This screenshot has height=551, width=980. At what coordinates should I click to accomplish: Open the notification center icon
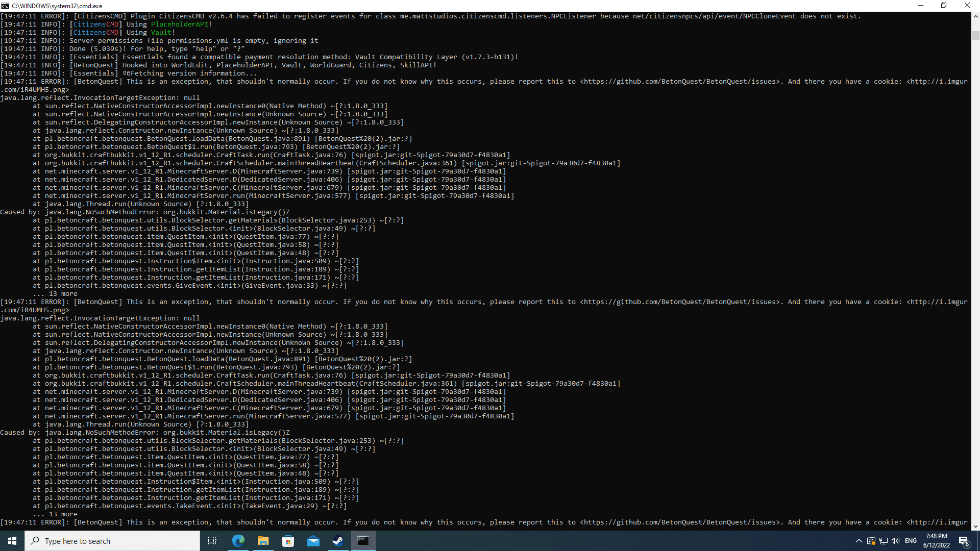click(x=964, y=541)
